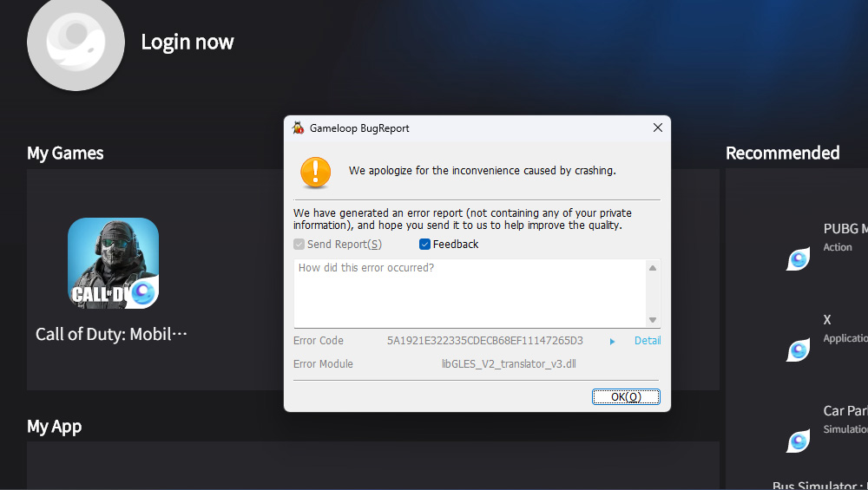Click the orange warning exclamation icon
This screenshot has width=868, height=490.
tap(316, 172)
